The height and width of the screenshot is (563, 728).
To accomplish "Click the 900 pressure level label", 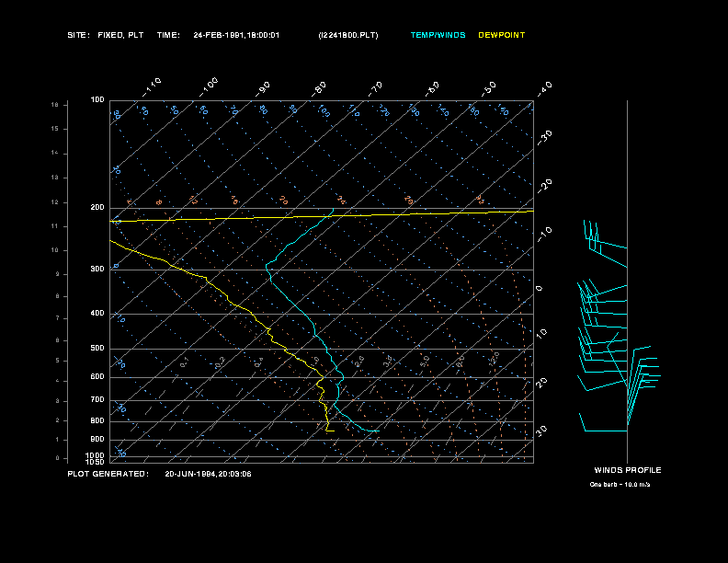I will (97, 439).
